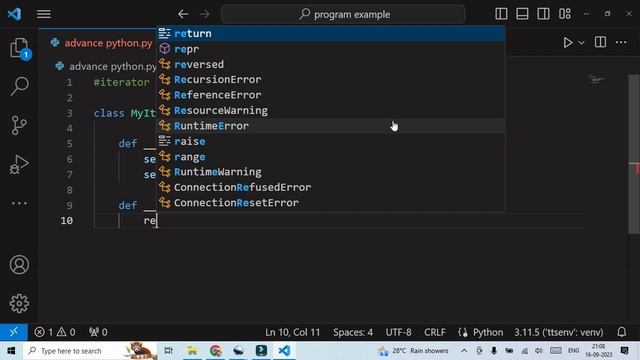This screenshot has height=360, width=640.
Task: Click the command center search box
Action: click(343, 14)
